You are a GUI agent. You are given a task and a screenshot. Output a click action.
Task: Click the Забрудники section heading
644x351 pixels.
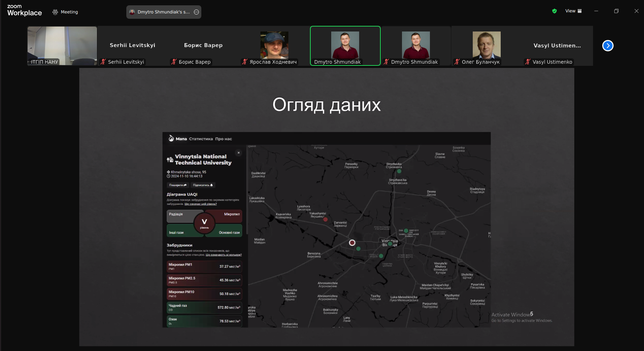pos(179,245)
